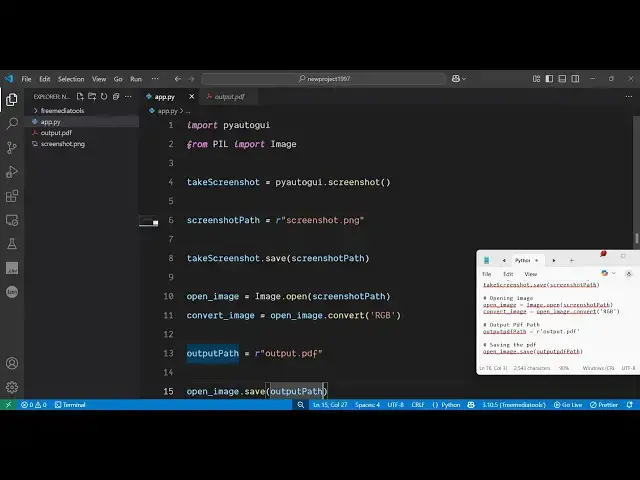Open the Run menu
This screenshot has width=640, height=480.
click(136, 79)
